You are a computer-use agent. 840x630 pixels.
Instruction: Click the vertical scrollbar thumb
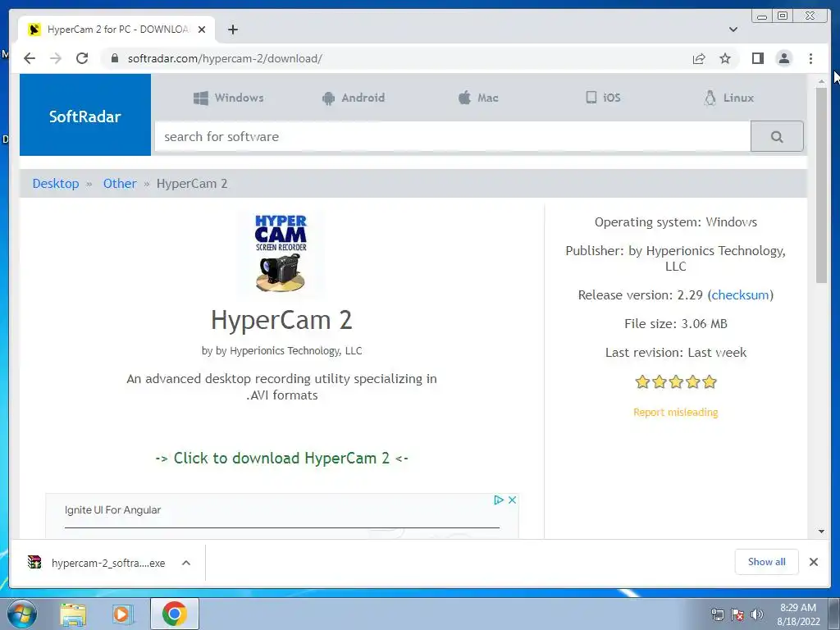(x=821, y=185)
